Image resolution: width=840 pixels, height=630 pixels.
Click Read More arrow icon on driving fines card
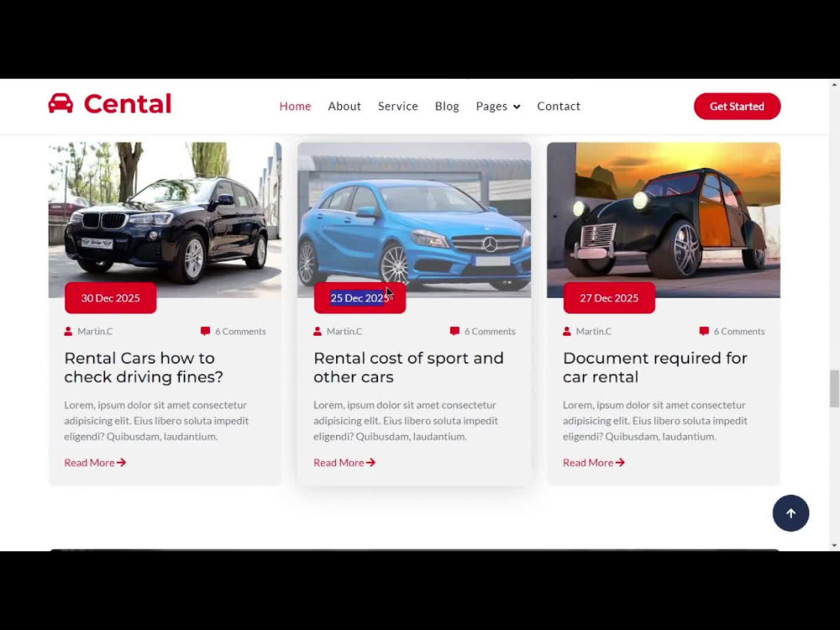tap(122, 462)
